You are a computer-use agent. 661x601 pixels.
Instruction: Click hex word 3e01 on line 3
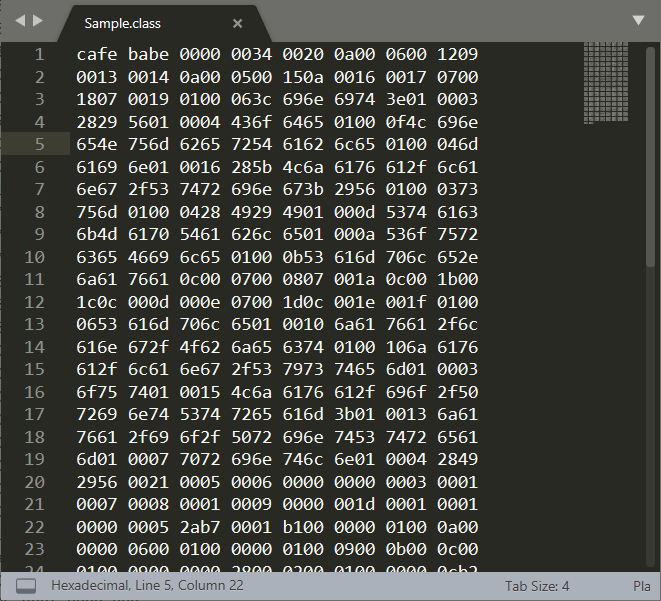pos(406,99)
